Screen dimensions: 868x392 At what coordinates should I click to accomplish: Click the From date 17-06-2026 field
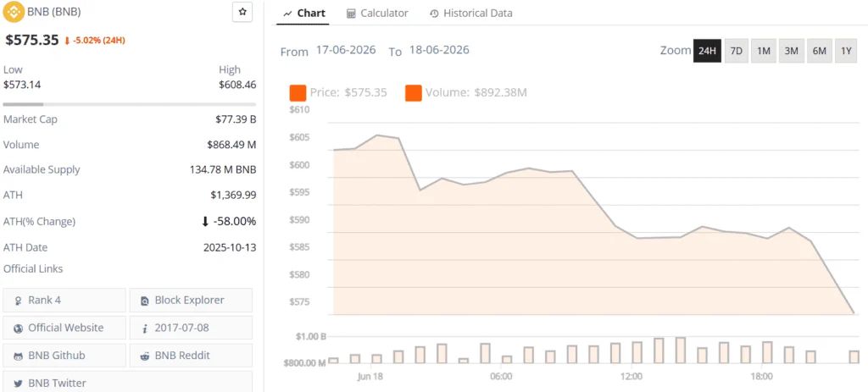tap(346, 50)
